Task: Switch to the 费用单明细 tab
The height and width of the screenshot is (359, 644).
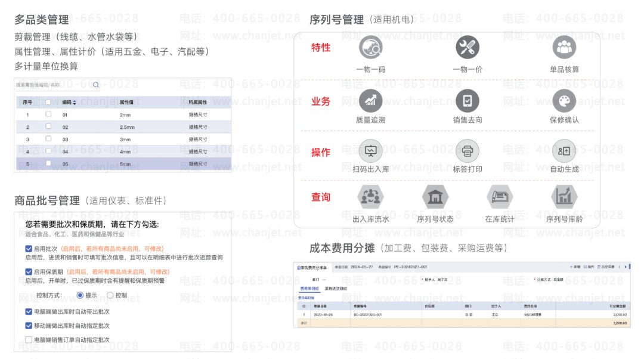Action: pyautogui.click(x=309, y=289)
